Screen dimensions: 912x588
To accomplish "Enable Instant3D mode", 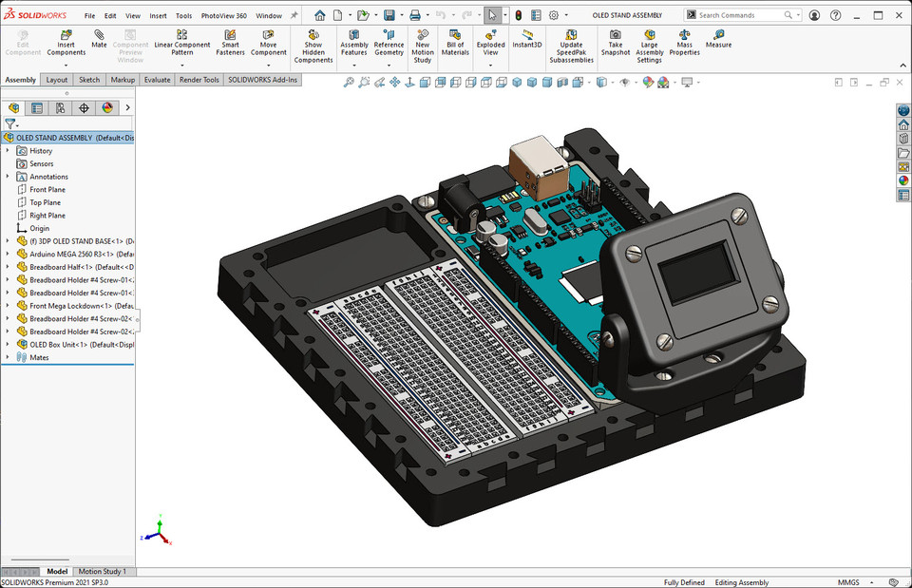I will click(x=526, y=41).
